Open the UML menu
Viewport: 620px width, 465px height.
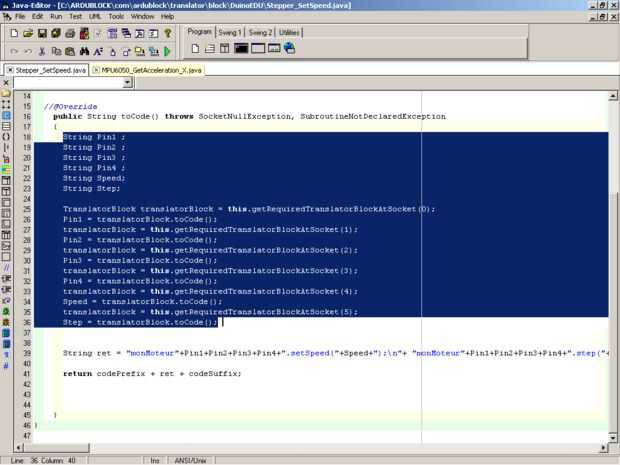pyautogui.click(x=95, y=17)
